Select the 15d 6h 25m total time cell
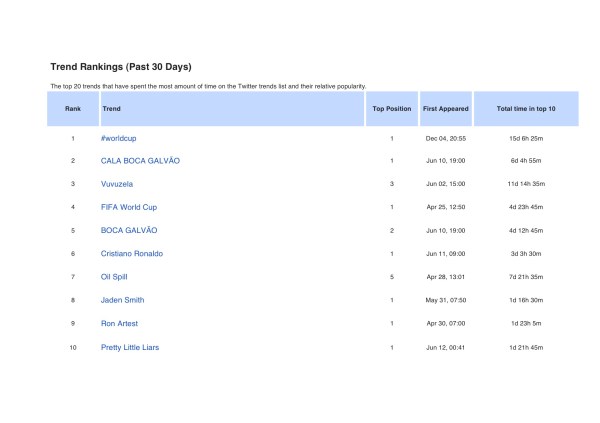Image resolution: width=600 pixels, height=423 pixels. click(526, 137)
